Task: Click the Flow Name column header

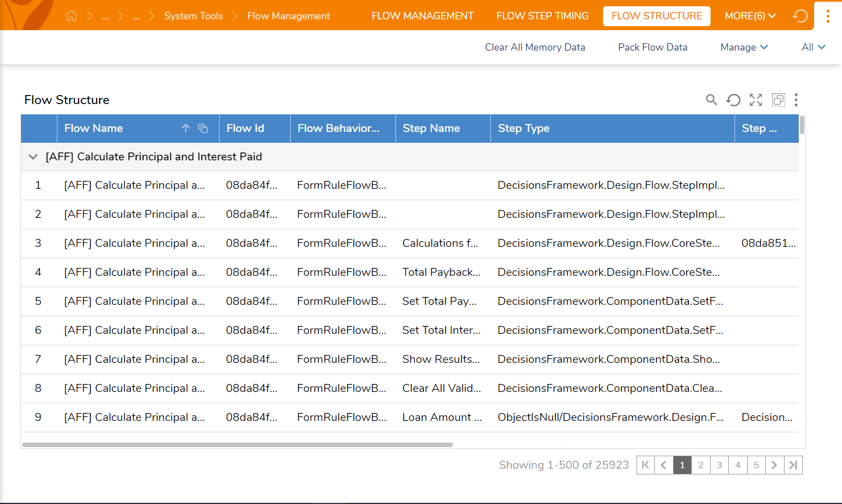Action: pos(138,129)
